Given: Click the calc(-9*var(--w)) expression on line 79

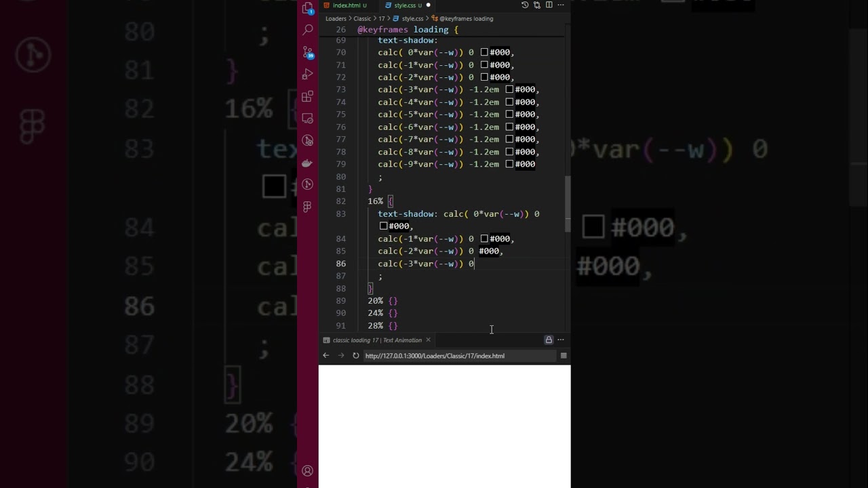Looking at the screenshot, I should pyautogui.click(x=420, y=164).
